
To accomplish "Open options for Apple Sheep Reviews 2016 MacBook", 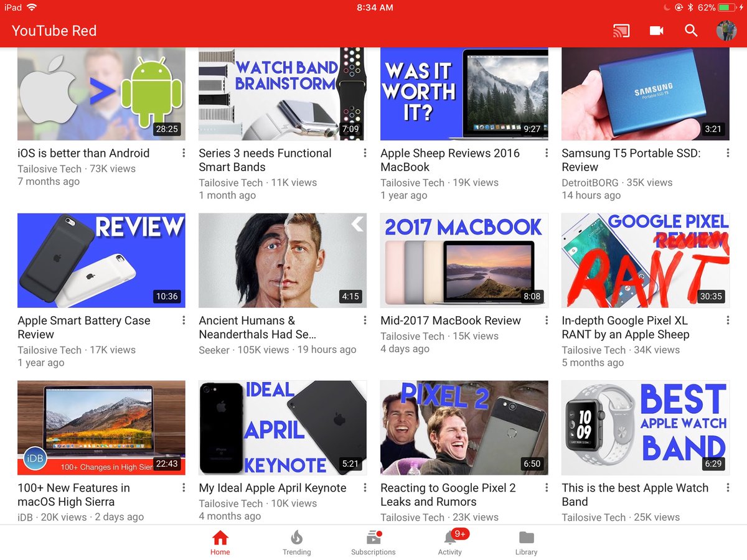I will pyautogui.click(x=547, y=153).
